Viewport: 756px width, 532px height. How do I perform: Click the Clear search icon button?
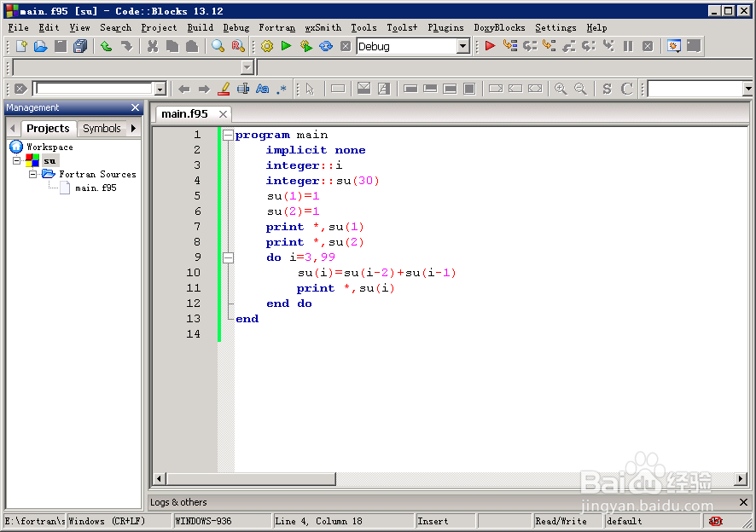(x=20, y=89)
